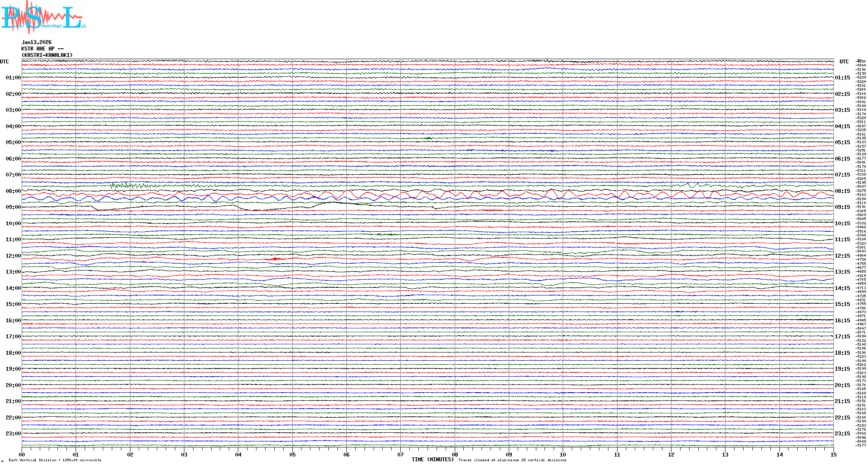Click the TIME (MINUTES) axis title
This screenshot has height=466, width=868.
pos(433,460)
